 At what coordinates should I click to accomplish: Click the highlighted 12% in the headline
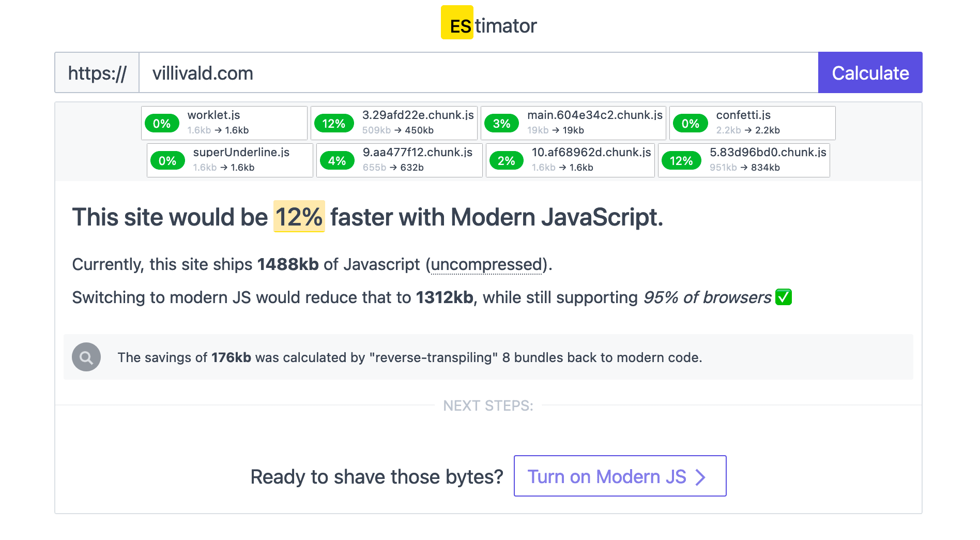coord(299,217)
